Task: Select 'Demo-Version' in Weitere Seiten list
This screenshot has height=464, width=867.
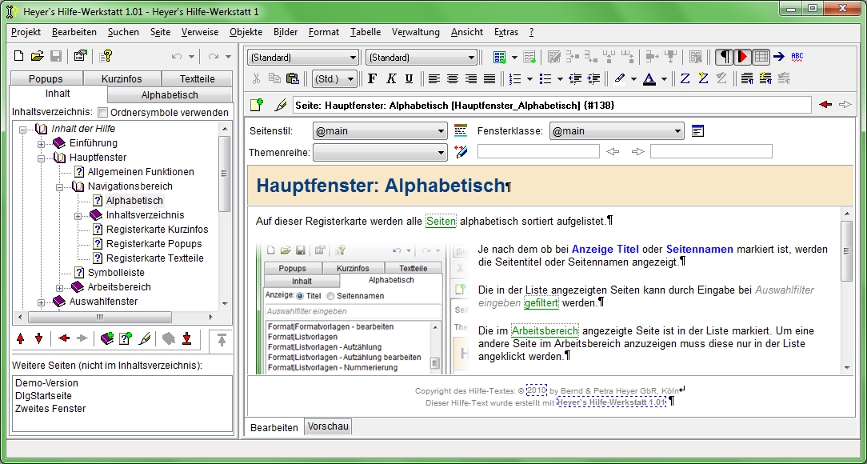Action: click(47, 383)
